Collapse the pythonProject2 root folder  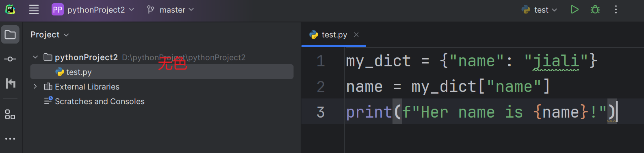click(x=35, y=57)
